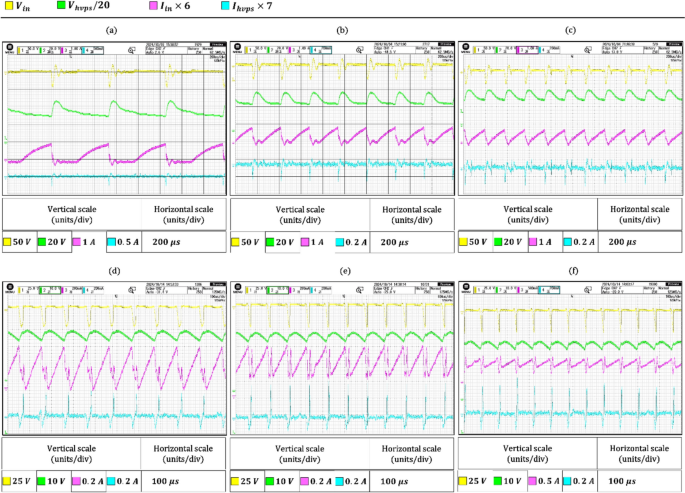Click the cyan Ihvps × 7 legend swatch
Viewport: 685px width, 493px height.
click(225, 6)
